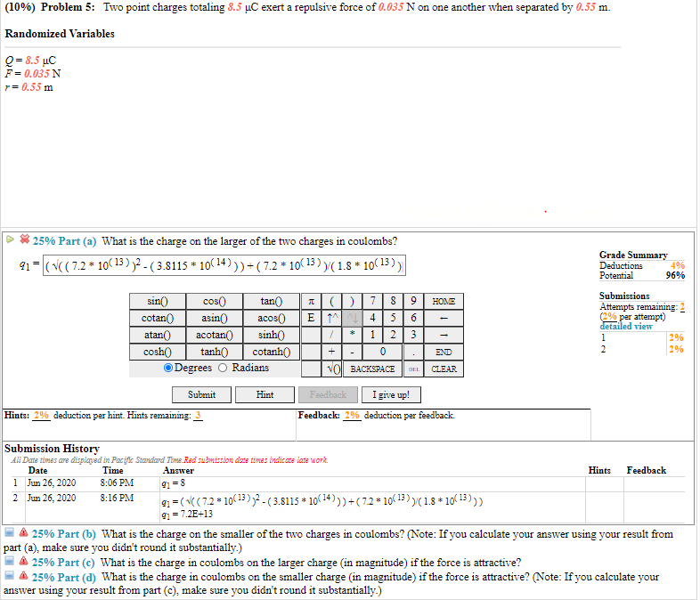Request a Hint
700x600 pixels.
pos(265,394)
